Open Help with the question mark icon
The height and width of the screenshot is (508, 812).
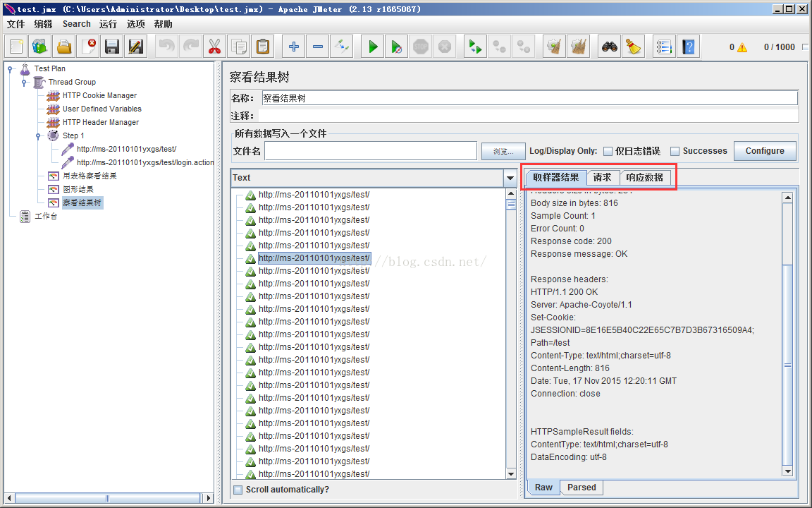(x=688, y=47)
